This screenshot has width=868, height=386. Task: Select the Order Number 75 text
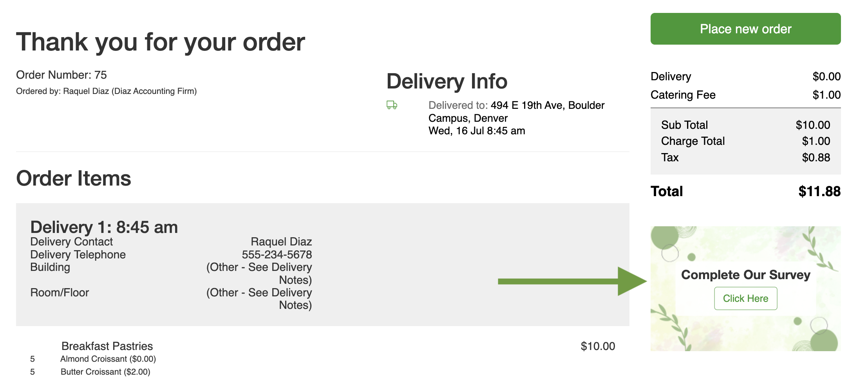tap(61, 75)
